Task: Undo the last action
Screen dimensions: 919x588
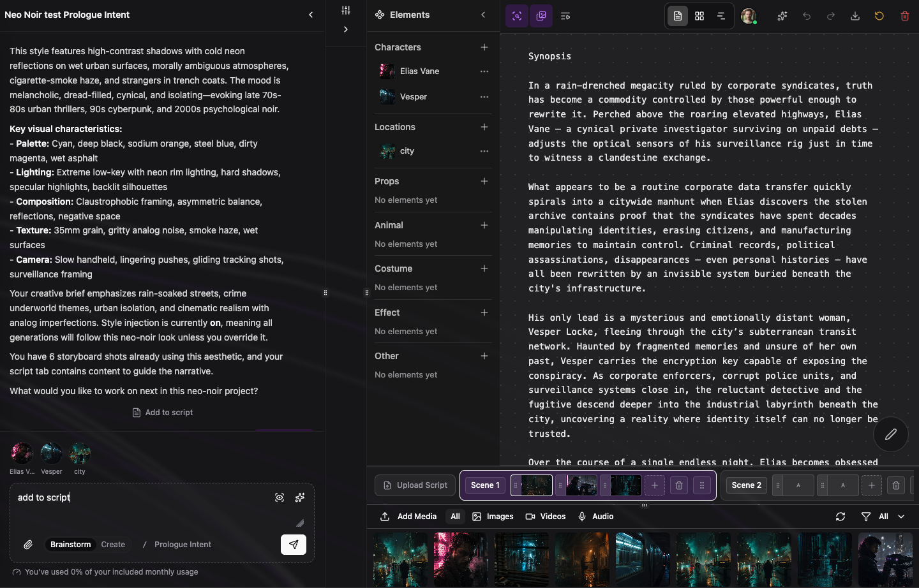Action: [807, 16]
